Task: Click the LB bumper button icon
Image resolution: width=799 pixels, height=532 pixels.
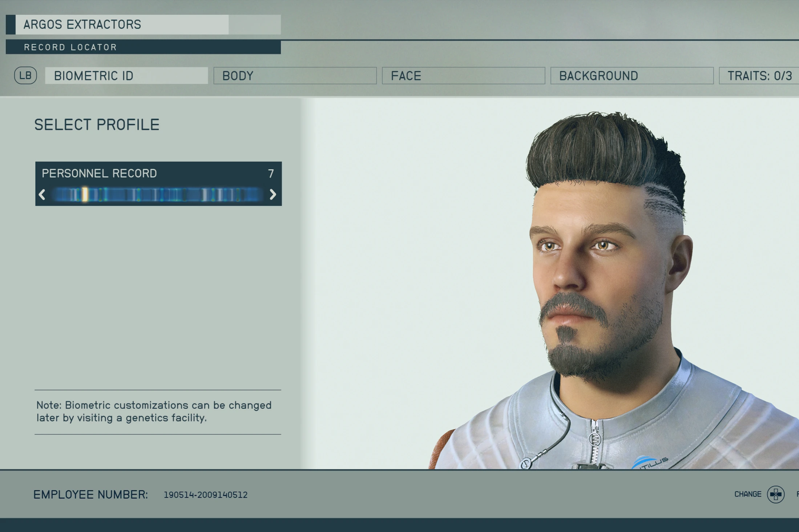Action: coord(25,76)
